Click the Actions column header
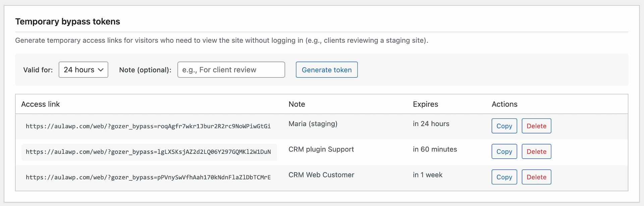The width and height of the screenshot is (644, 206). [504, 104]
